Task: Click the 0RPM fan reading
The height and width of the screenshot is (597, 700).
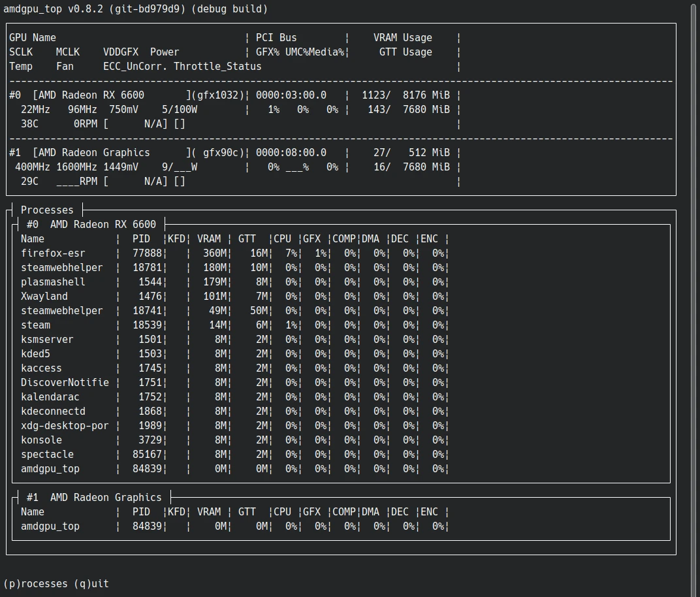Action: coord(86,123)
